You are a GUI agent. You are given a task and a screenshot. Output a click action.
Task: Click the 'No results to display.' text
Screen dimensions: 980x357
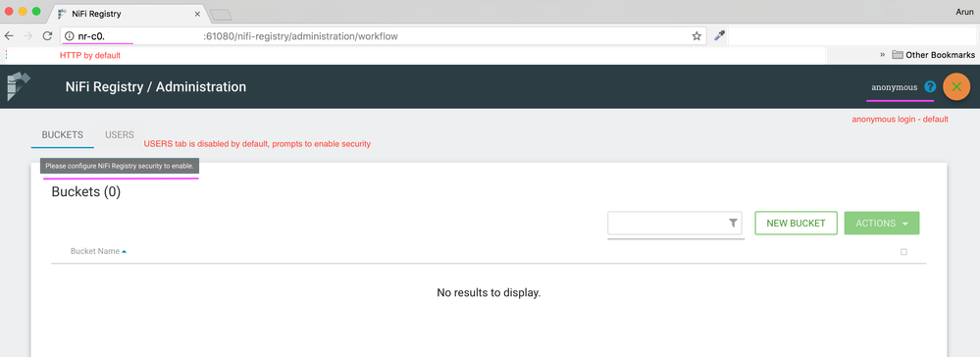coord(489,292)
